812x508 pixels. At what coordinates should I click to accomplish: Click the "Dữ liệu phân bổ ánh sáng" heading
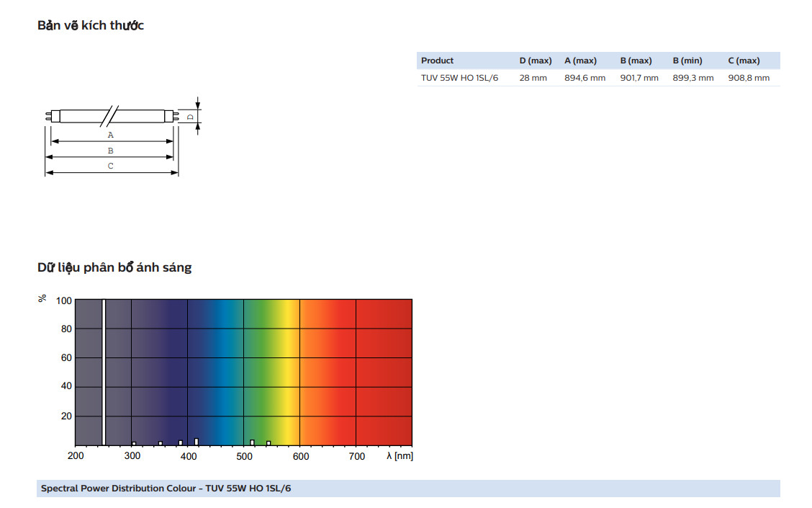(x=114, y=268)
